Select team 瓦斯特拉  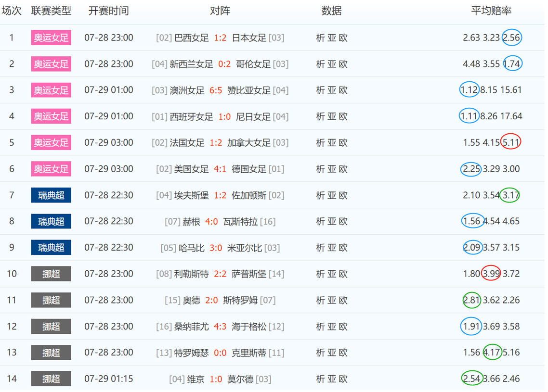pos(240,221)
